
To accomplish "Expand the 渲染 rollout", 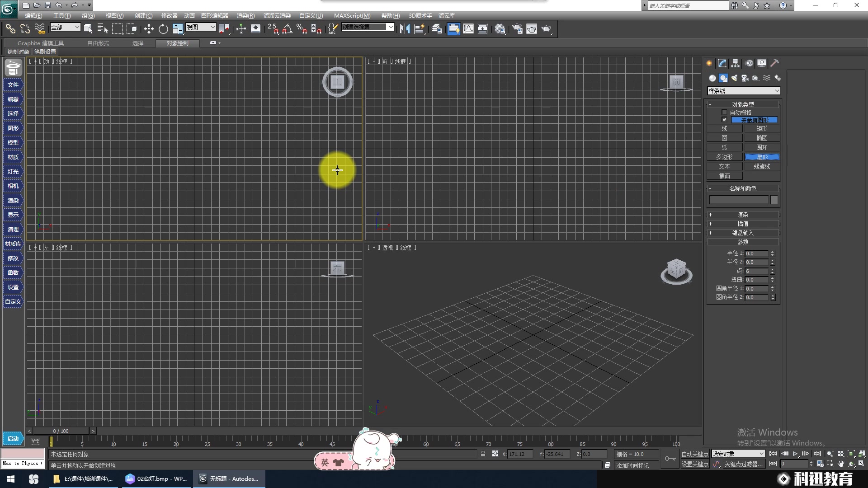I will click(743, 215).
